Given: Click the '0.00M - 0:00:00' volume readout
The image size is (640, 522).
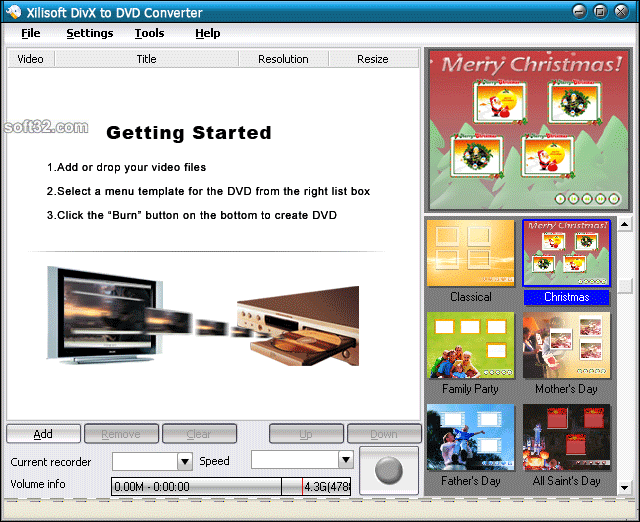Looking at the screenshot, I should coord(152,487).
